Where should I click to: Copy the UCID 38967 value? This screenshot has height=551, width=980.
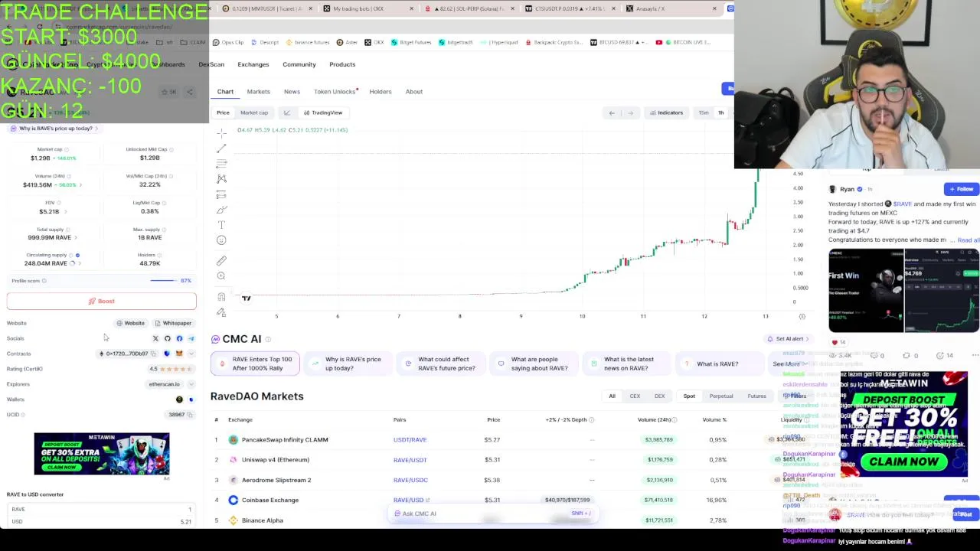(189, 415)
